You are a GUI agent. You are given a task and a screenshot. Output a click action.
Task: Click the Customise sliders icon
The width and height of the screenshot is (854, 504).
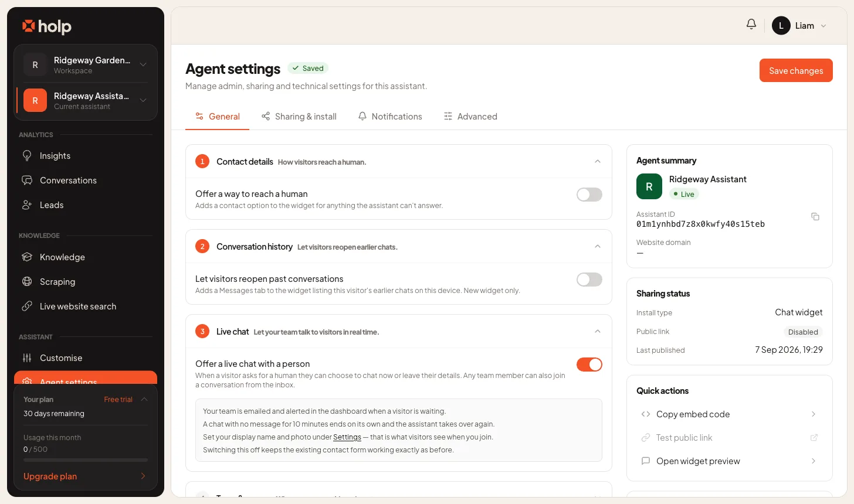pyautogui.click(x=27, y=358)
